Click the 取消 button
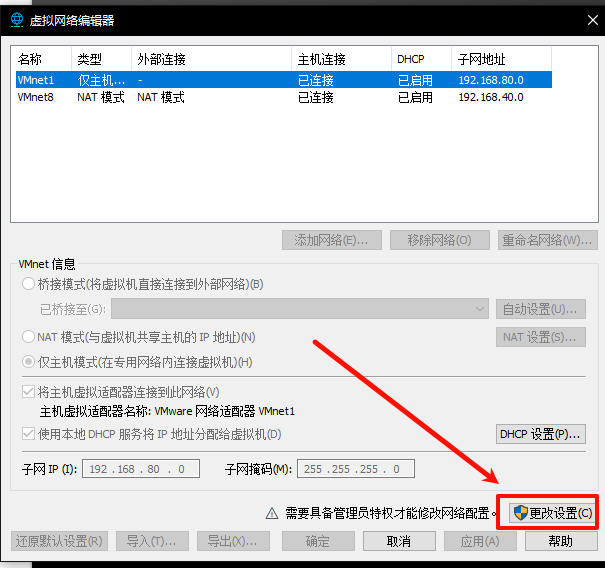 coord(399,541)
